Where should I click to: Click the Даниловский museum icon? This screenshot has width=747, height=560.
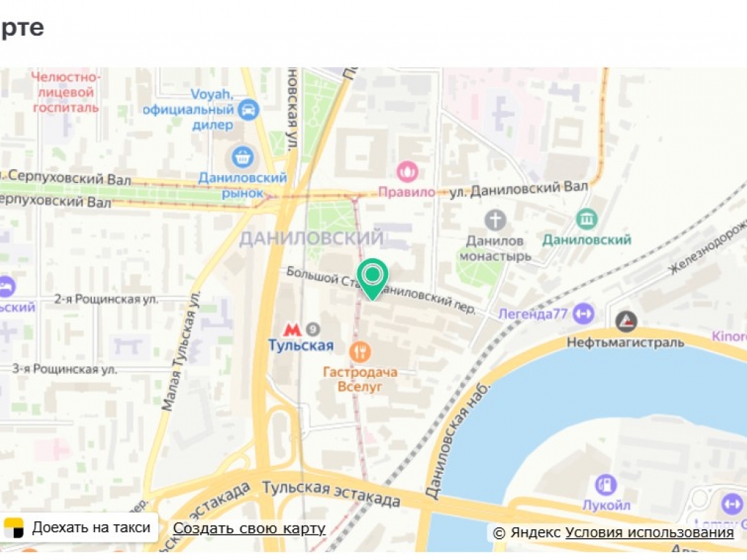587,219
